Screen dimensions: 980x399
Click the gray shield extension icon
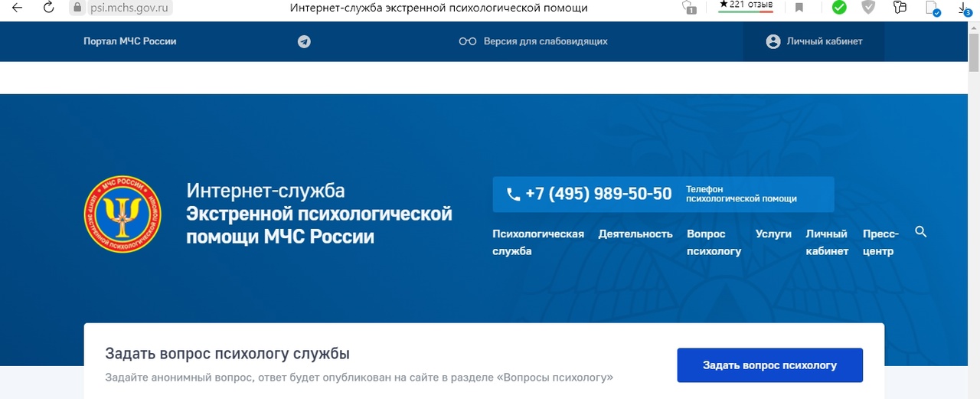tap(868, 8)
